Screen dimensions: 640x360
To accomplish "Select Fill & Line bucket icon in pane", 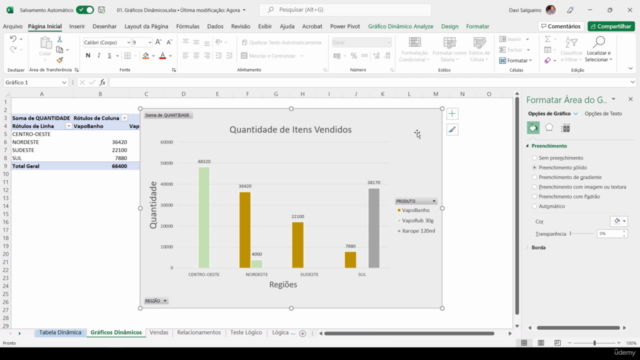I will 533,128.
